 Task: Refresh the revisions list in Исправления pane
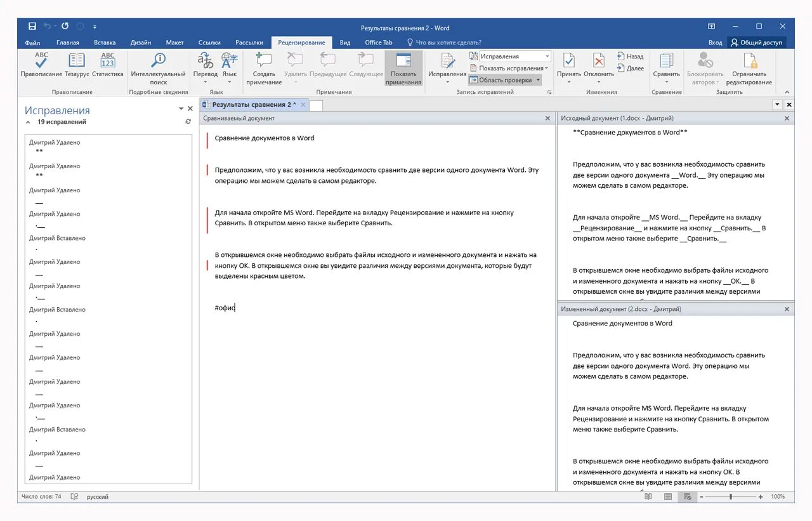point(188,121)
